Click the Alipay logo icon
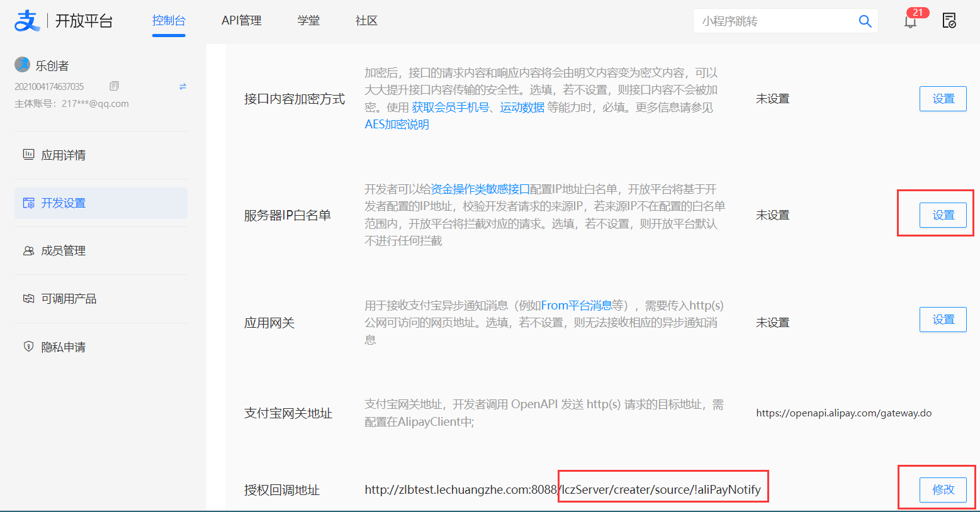This screenshot has height=512, width=980. coord(26,21)
